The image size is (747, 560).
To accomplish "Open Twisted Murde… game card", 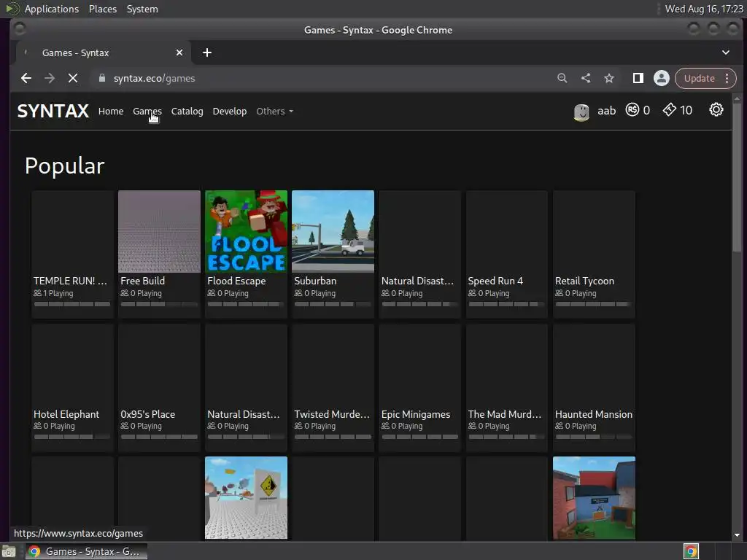I will [333, 387].
